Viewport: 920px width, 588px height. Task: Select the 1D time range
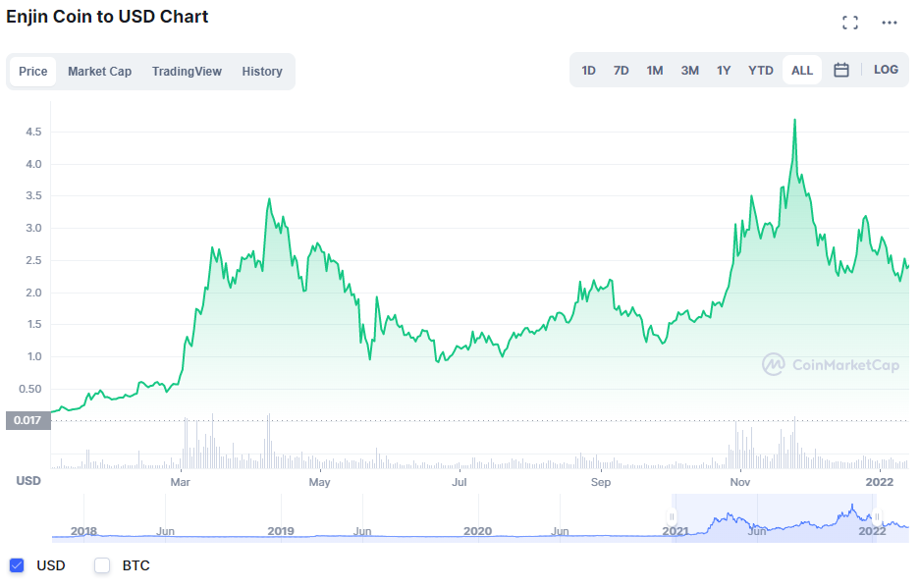tap(588, 70)
